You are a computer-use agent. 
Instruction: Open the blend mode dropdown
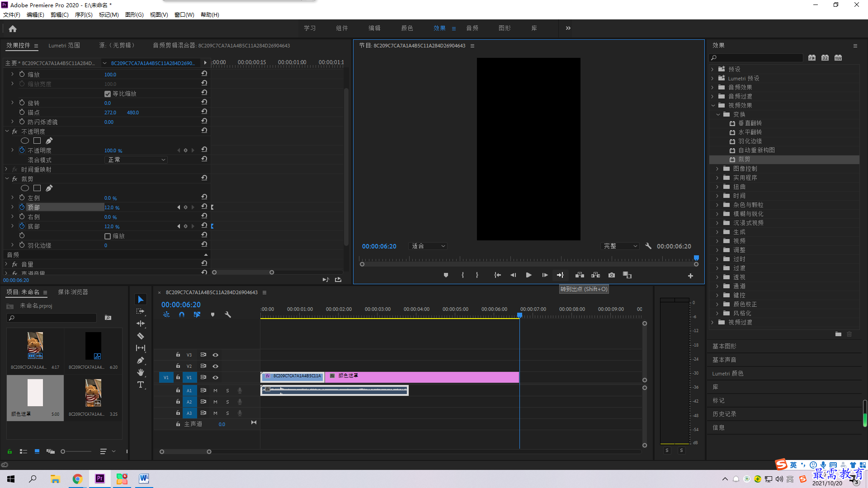point(136,160)
